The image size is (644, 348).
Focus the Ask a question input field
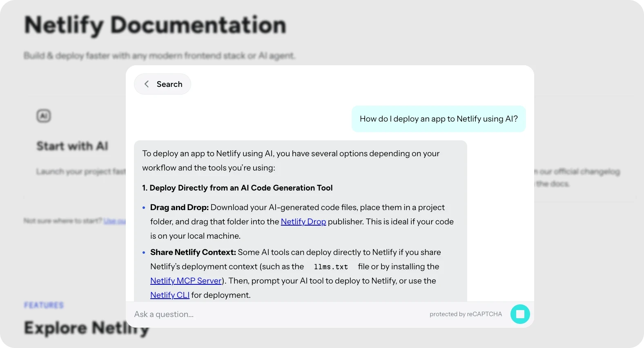coord(278,314)
